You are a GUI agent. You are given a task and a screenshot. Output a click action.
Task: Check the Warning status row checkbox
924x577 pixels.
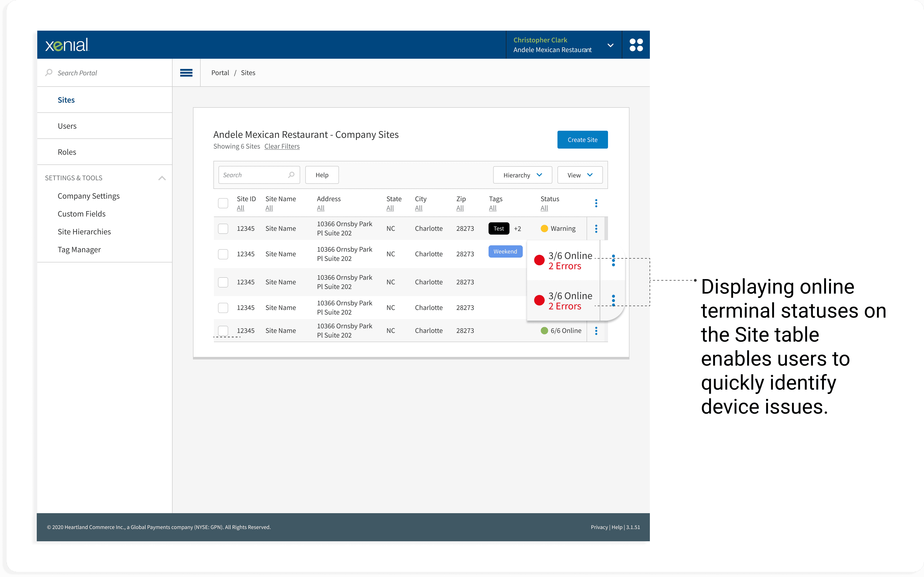click(x=223, y=229)
